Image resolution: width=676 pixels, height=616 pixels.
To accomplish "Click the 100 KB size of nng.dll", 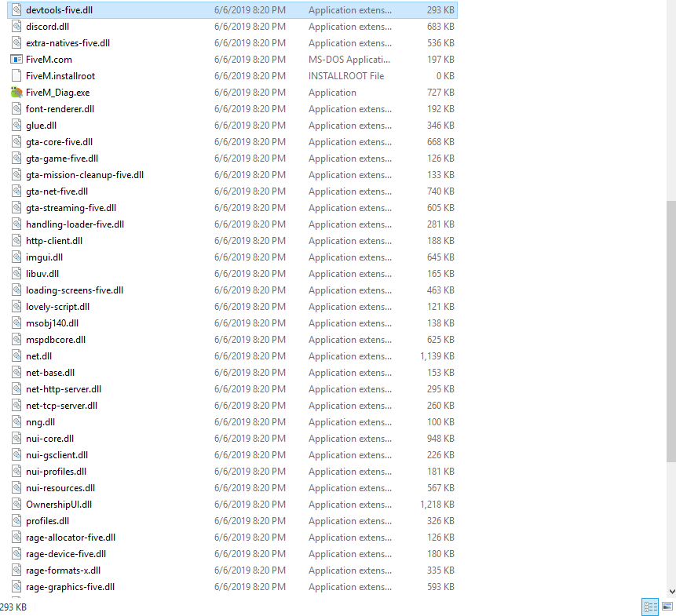I will pos(440,422).
